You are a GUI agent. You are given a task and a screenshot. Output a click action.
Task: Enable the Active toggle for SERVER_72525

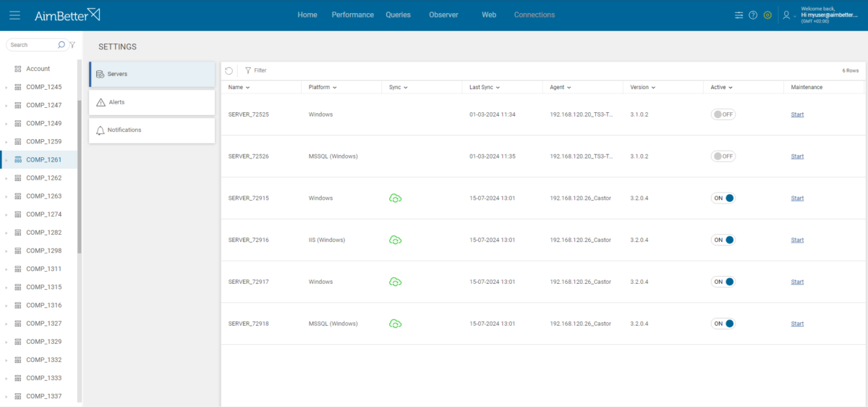click(723, 114)
